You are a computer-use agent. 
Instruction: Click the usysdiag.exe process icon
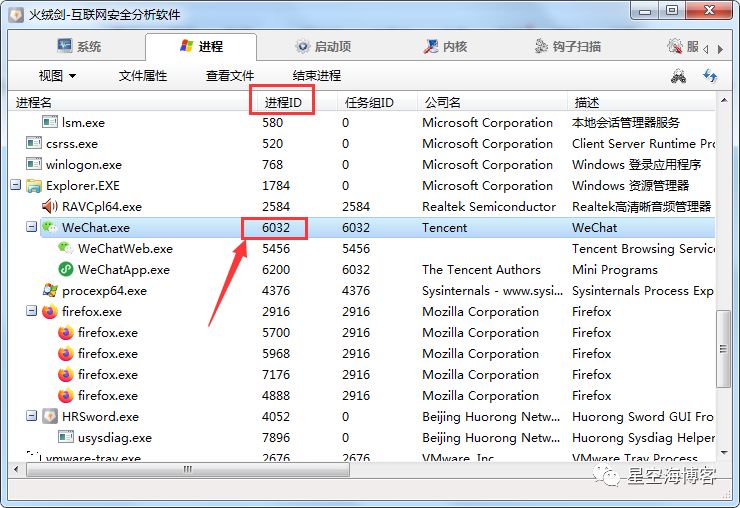coord(66,437)
